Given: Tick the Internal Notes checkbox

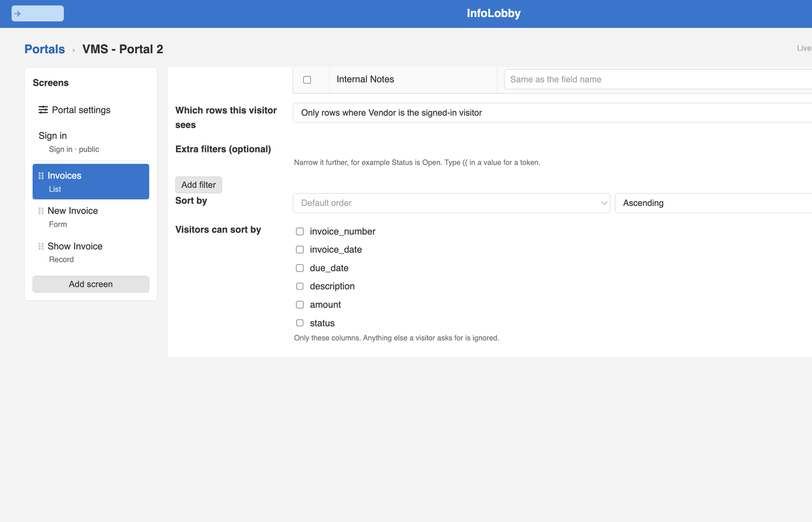Looking at the screenshot, I should [x=307, y=80].
